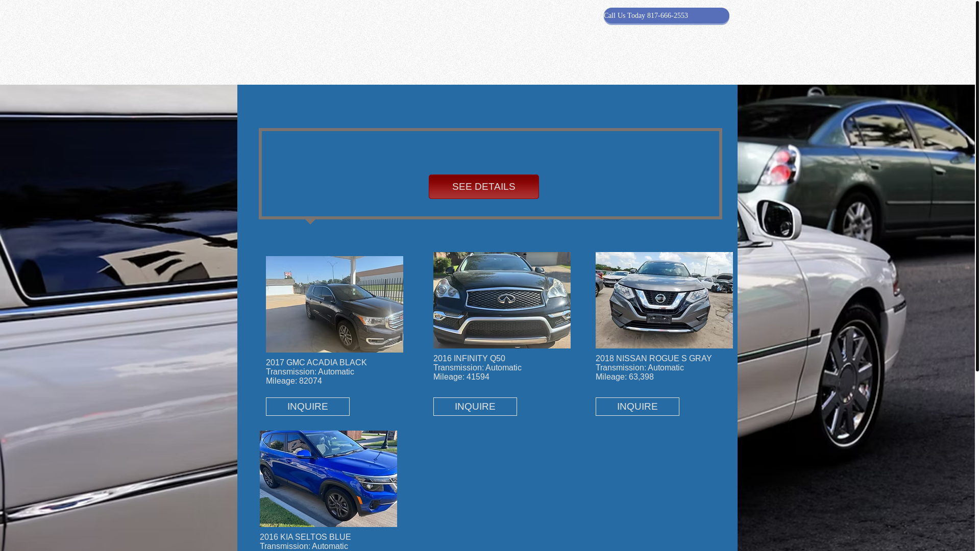The image size is (980, 551).
Task: Click the Mileage: 41594 text
Action: pos(461,377)
